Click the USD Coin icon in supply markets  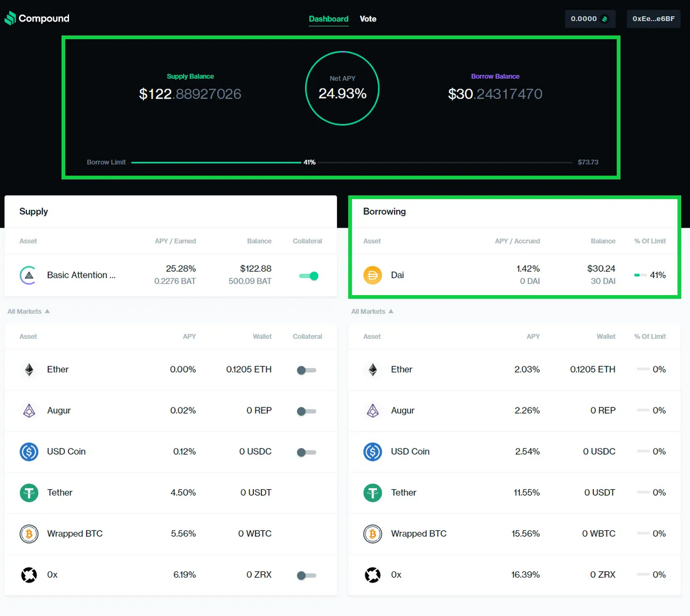pos(29,451)
